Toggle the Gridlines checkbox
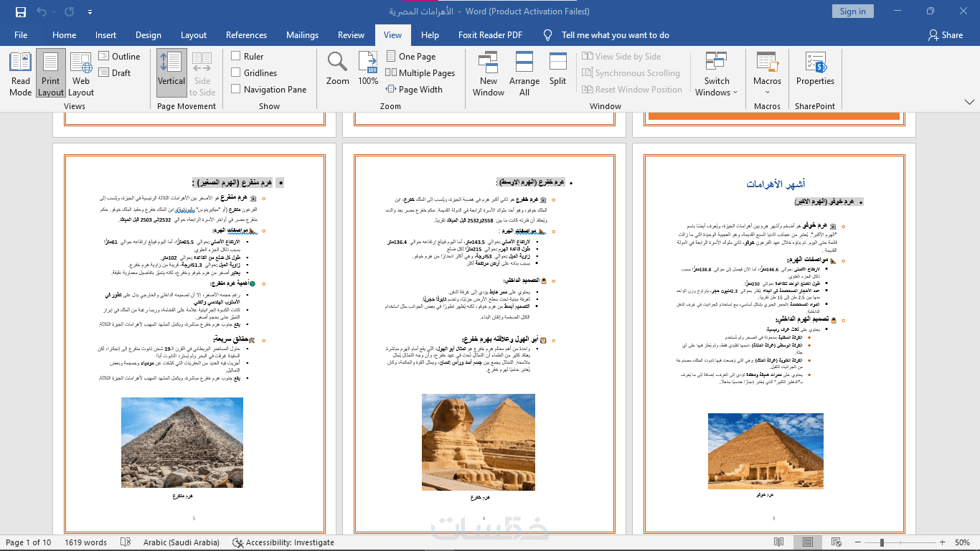The image size is (980, 551). [x=254, y=72]
